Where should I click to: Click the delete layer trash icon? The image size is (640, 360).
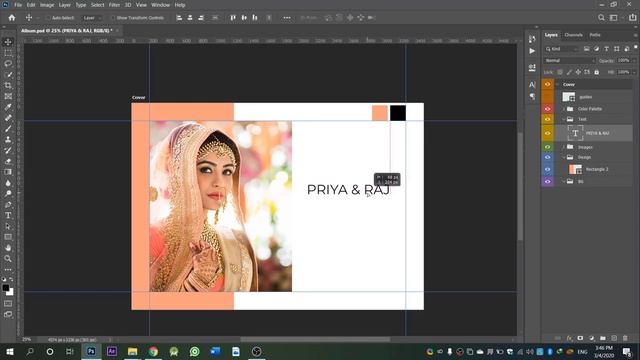pos(625,338)
